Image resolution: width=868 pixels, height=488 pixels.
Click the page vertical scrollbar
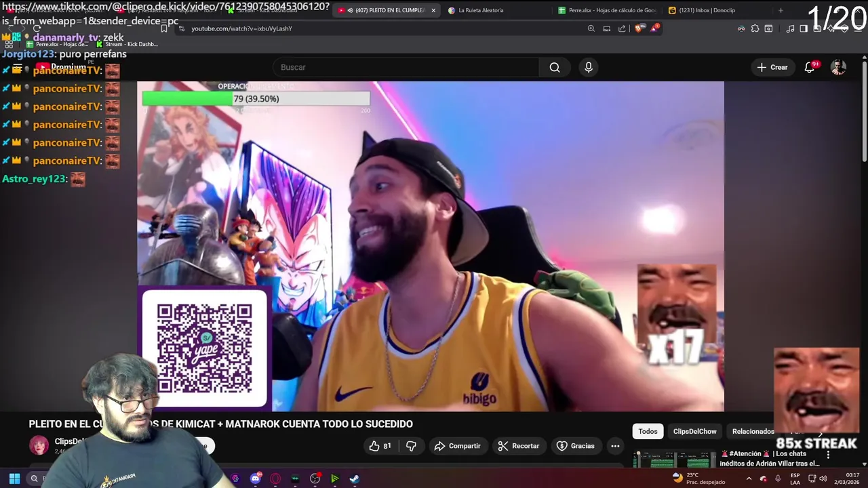(x=864, y=112)
